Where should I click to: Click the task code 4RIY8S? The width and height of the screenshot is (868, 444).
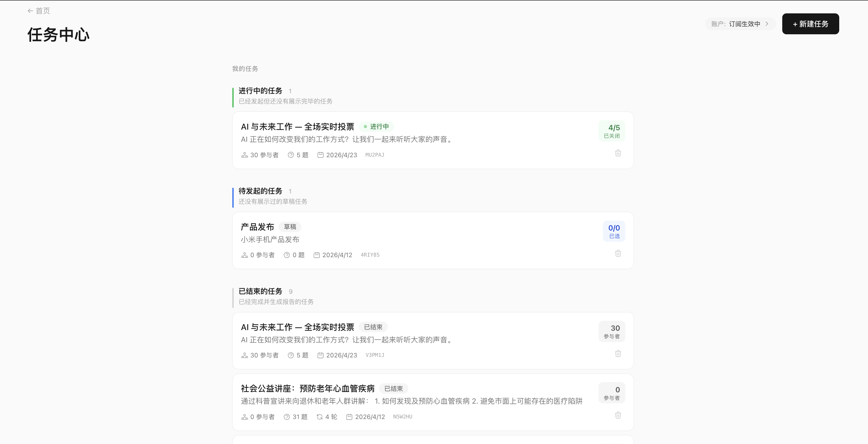[x=370, y=255]
